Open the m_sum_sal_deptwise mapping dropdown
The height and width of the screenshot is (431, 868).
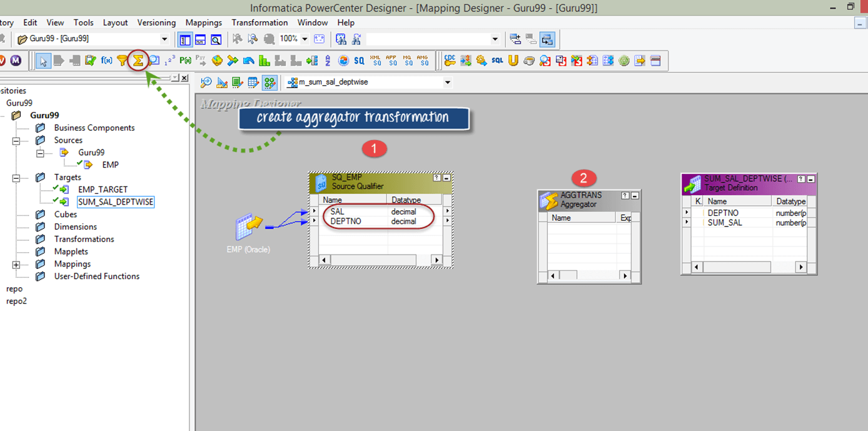click(447, 83)
